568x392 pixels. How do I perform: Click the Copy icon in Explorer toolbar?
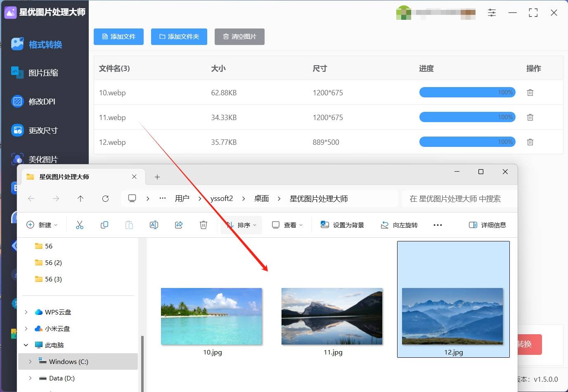point(104,225)
